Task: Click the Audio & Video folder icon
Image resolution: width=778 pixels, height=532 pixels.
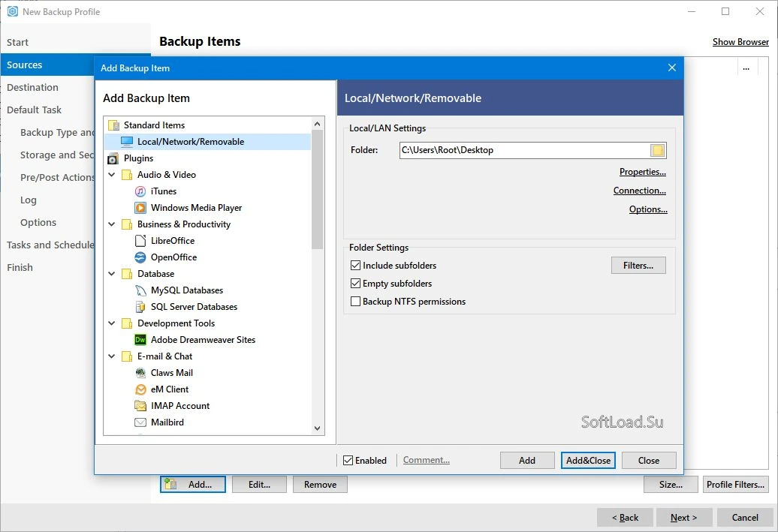Action: [127, 175]
